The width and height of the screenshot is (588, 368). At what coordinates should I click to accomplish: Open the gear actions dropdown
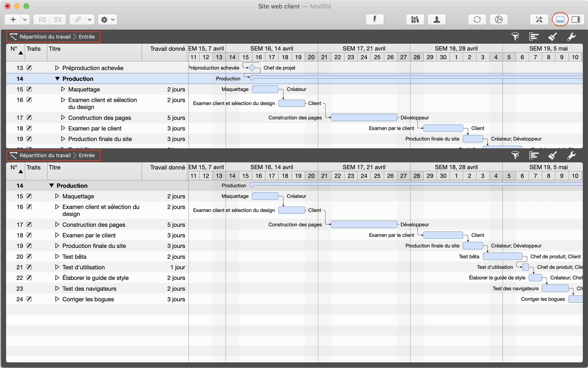tap(108, 20)
